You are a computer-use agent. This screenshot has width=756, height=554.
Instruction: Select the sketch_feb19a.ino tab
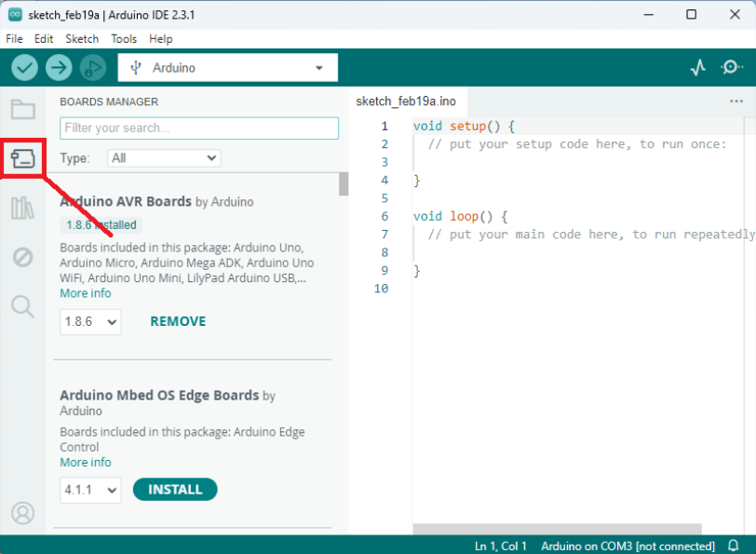click(406, 101)
